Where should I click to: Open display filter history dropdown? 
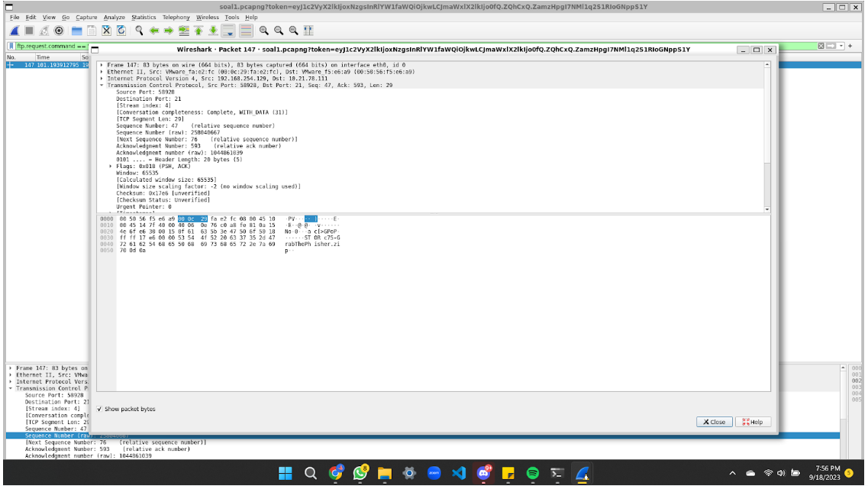(841, 46)
